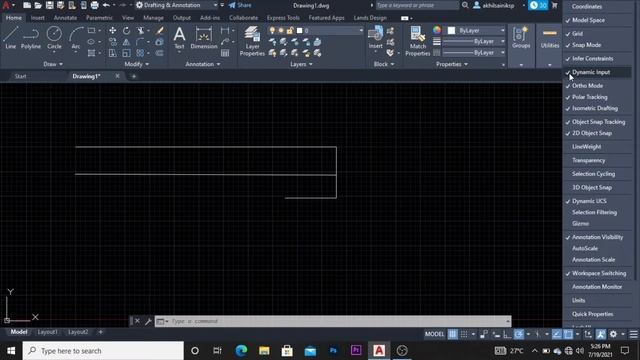Open the Annotate ribbon tab
This screenshot has height=360, width=640.
click(65, 18)
